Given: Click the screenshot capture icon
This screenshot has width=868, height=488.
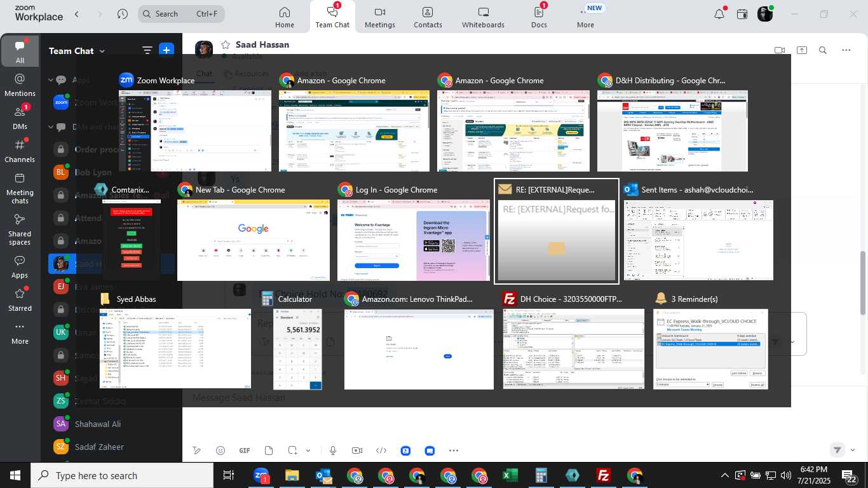Looking at the screenshot, I should pos(292,451).
